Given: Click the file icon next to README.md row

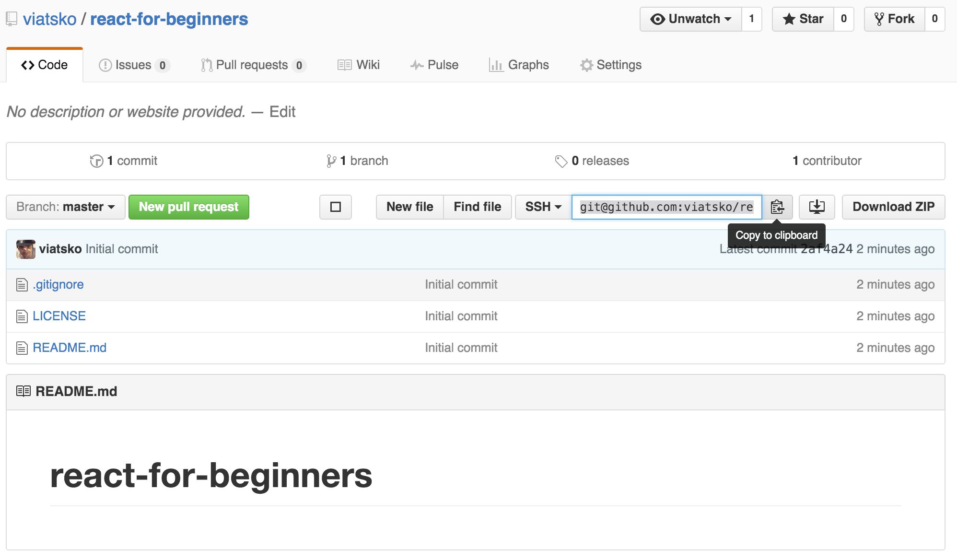Looking at the screenshot, I should point(22,348).
